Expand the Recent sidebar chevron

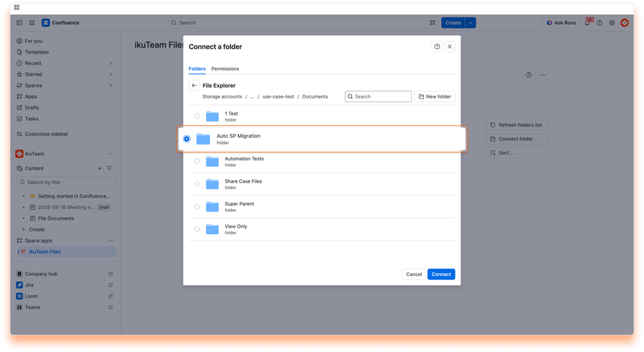[111, 64]
